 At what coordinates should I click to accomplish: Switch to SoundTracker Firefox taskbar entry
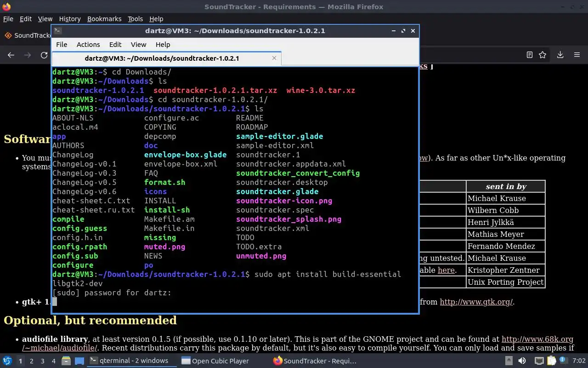(x=315, y=361)
